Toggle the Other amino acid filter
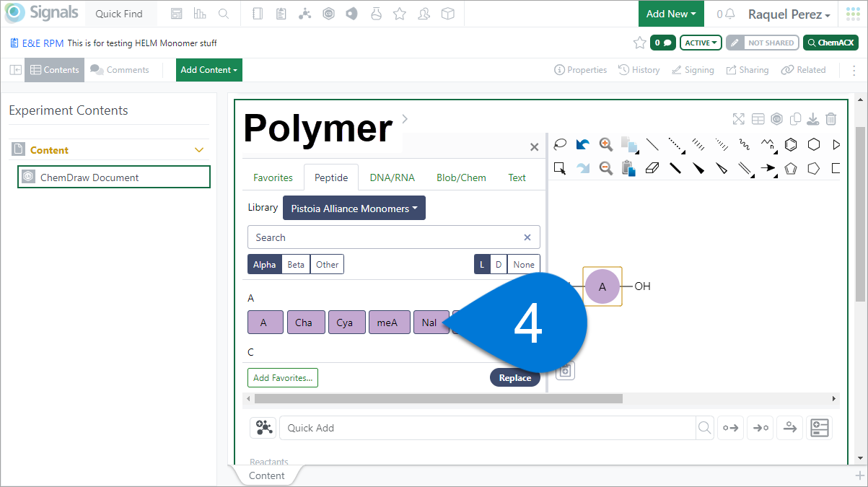The height and width of the screenshot is (487, 868). (x=327, y=264)
